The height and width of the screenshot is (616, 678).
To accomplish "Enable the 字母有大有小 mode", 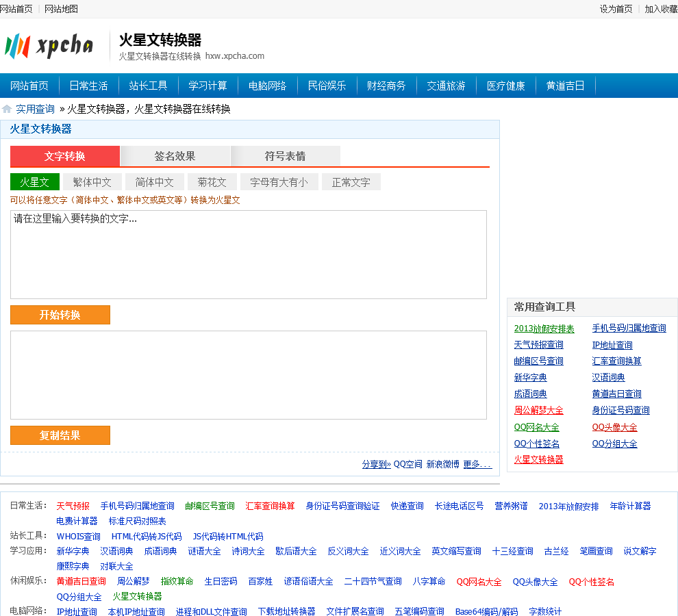I will pos(279,182).
